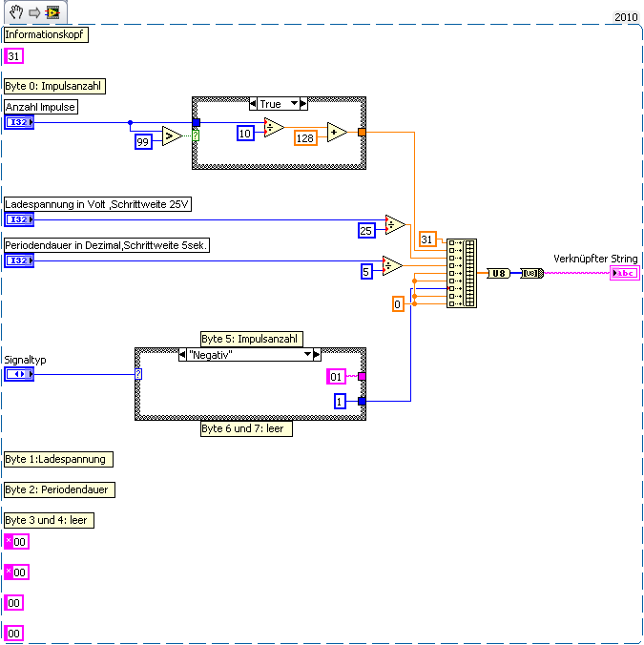Click the greater-than comparison node
Viewport: 644px width, 645px height.
(x=173, y=135)
